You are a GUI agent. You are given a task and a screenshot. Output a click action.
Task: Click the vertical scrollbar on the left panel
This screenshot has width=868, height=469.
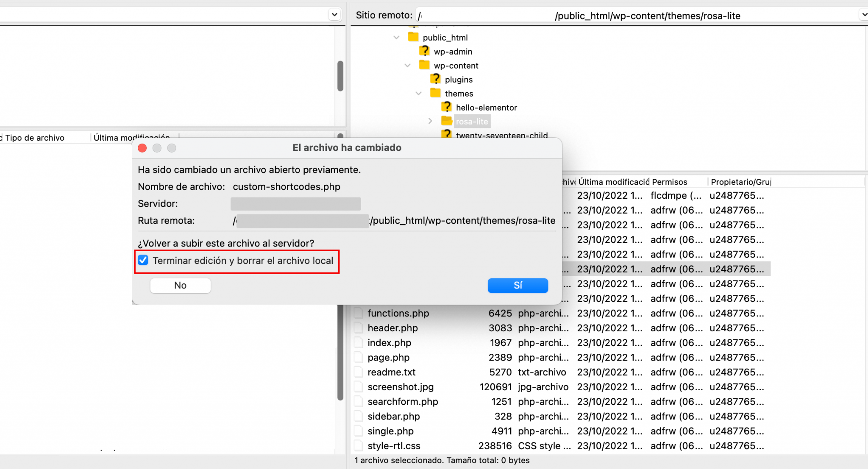[x=340, y=75]
